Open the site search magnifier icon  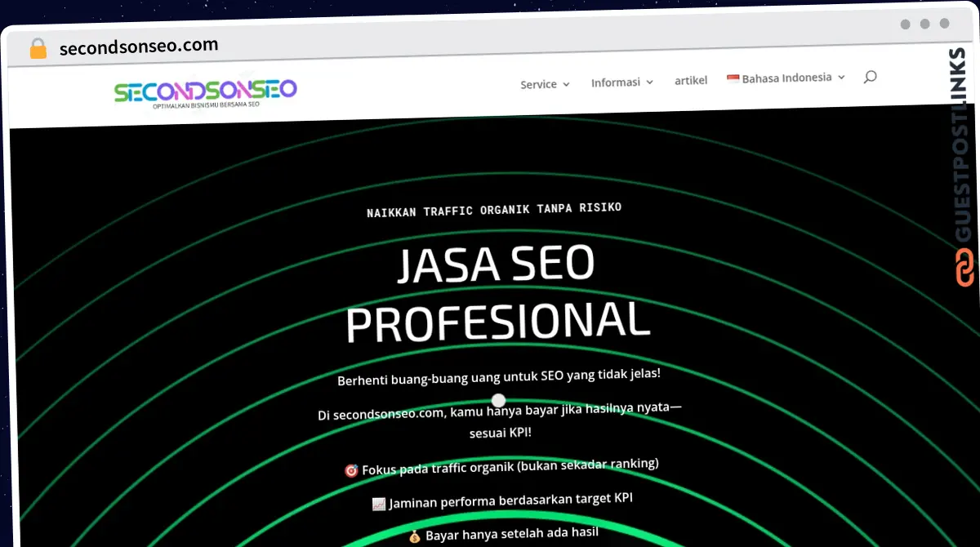tap(870, 76)
